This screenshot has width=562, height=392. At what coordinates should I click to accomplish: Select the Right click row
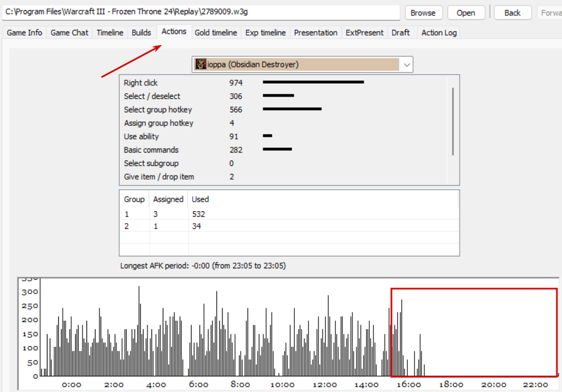(283, 83)
